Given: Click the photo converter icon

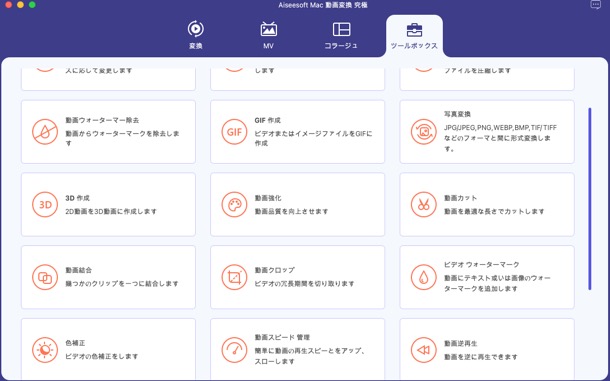Looking at the screenshot, I should pyautogui.click(x=423, y=132).
